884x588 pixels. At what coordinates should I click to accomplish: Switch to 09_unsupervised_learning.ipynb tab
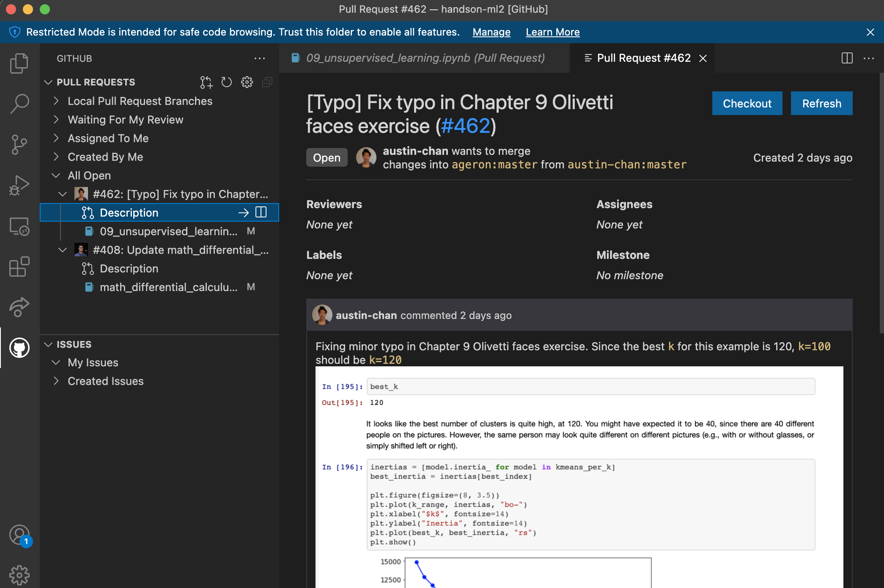[424, 58]
